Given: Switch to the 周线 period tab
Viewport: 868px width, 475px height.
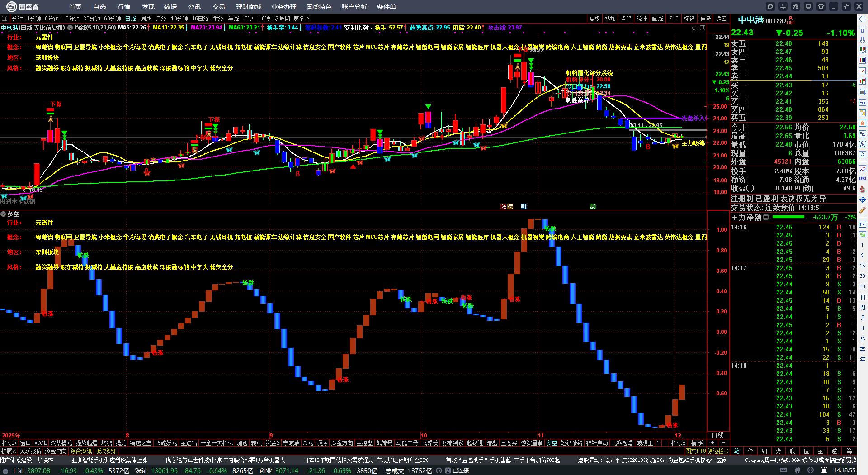Looking at the screenshot, I should [146, 19].
